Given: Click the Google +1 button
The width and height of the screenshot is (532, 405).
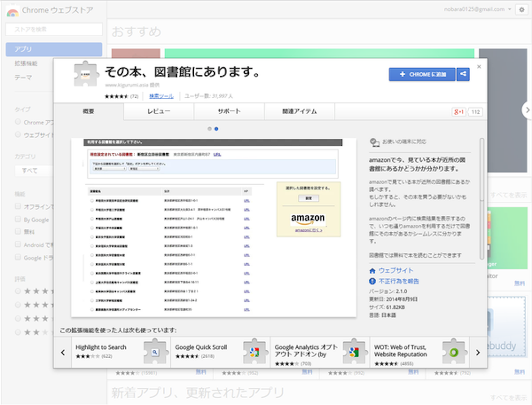Looking at the screenshot, I should point(459,112).
